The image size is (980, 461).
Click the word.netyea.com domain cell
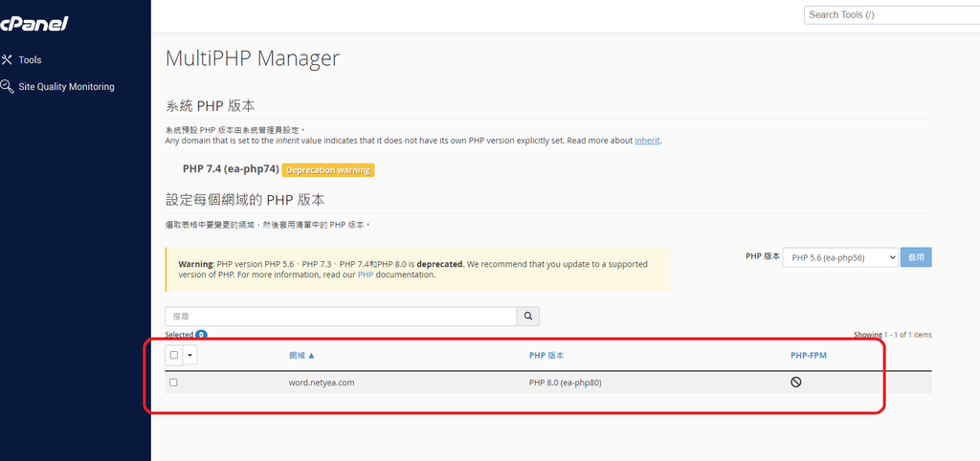322,383
